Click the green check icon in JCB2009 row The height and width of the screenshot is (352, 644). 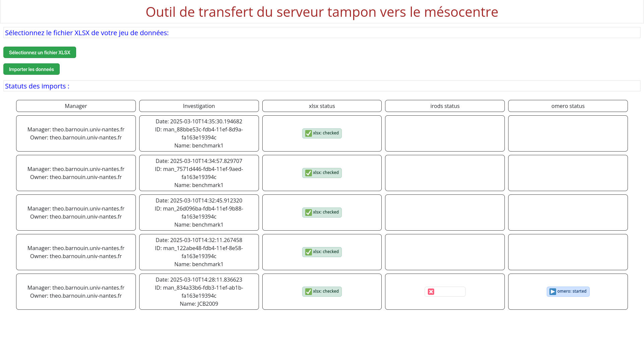309,292
